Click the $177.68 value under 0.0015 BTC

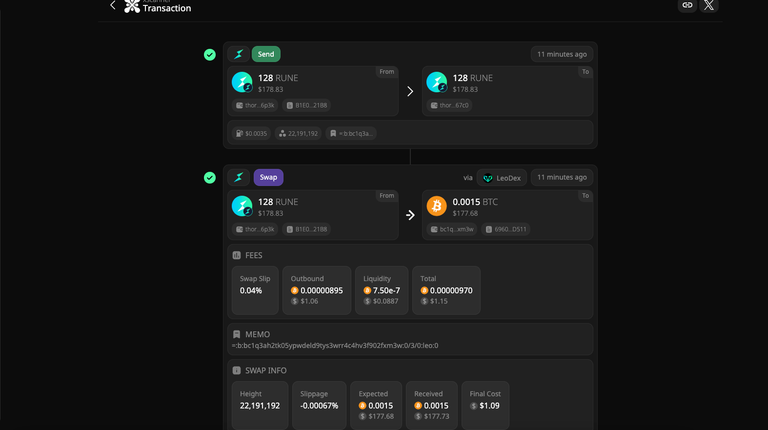tap(465, 214)
